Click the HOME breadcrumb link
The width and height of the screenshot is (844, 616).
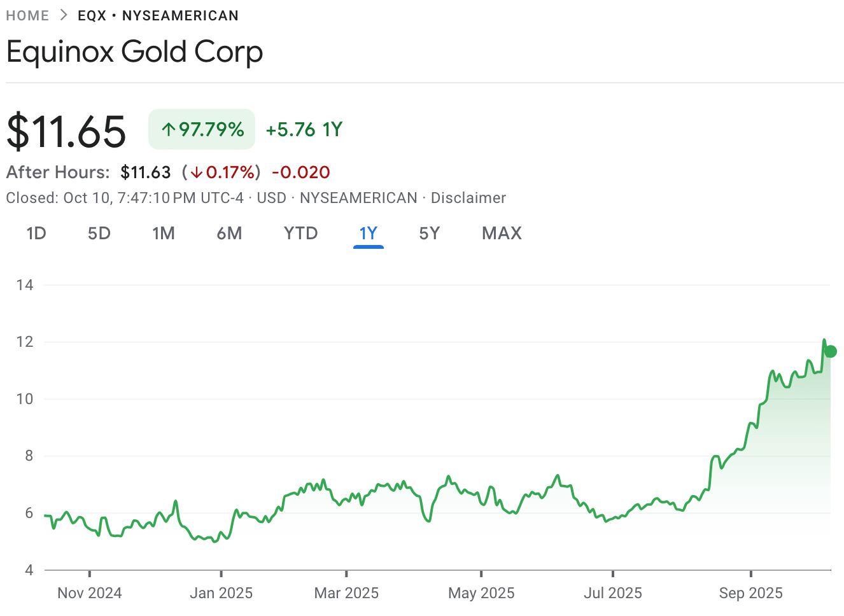(x=27, y=16)
